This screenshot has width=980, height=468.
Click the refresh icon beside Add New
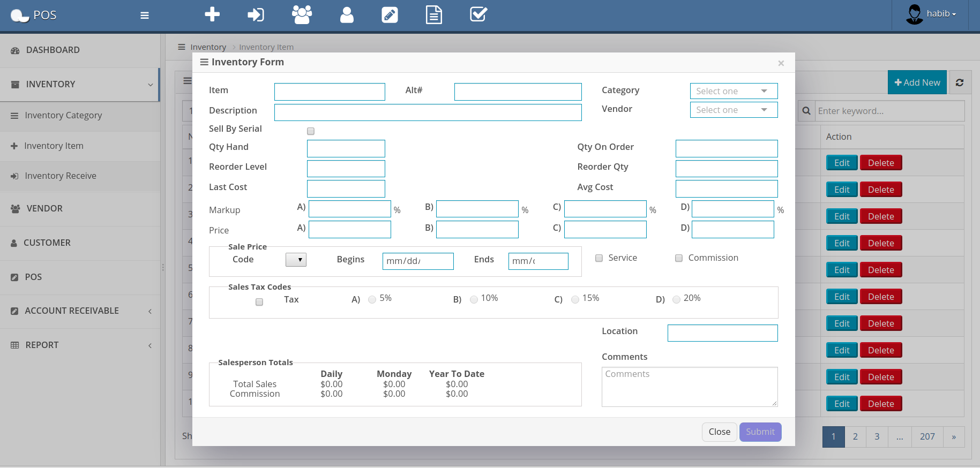coord(960,82)
